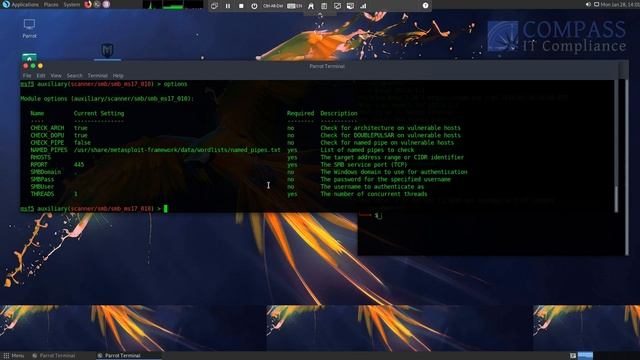The height and width of the screenshot is (360, 640).
Task: Click the Current Setting column header
Action: [x=99, y=113]
